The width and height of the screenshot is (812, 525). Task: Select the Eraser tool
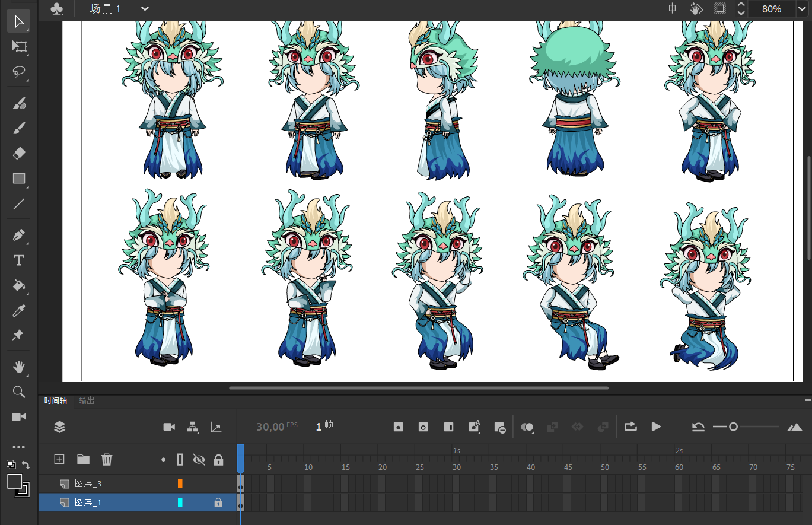pos(19,154)
